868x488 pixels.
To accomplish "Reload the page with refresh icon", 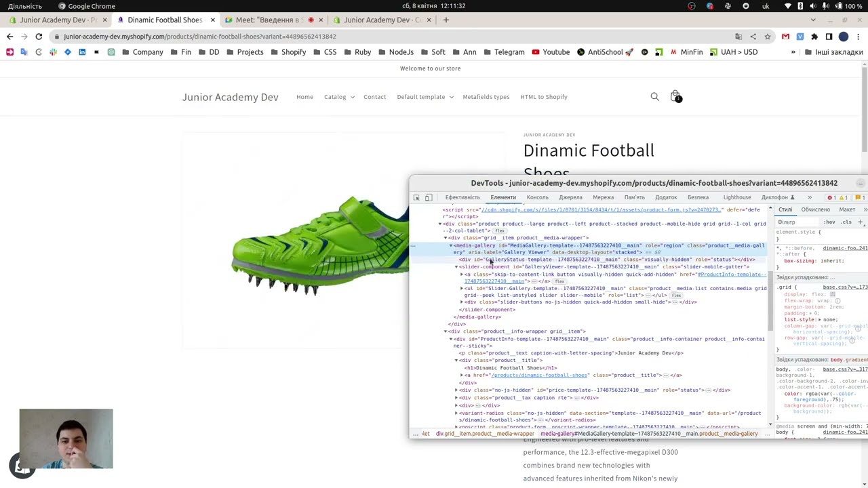I will click(x=39, y=37).
